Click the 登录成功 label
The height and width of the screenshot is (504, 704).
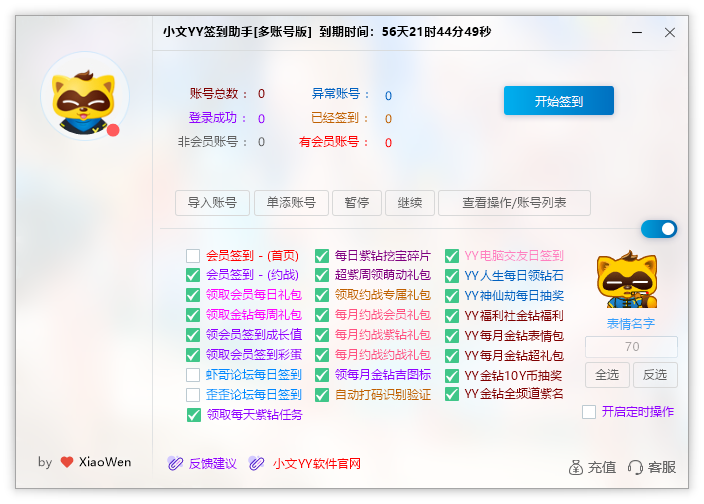218,118
